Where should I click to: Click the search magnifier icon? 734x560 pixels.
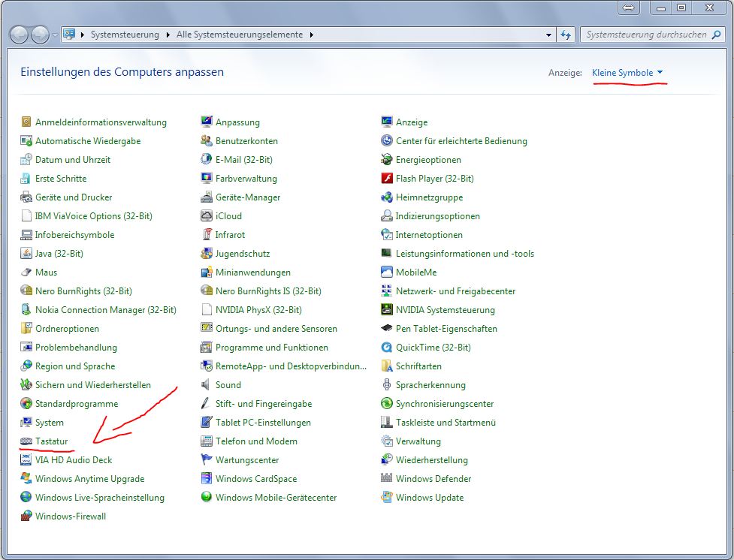[716, 35]
